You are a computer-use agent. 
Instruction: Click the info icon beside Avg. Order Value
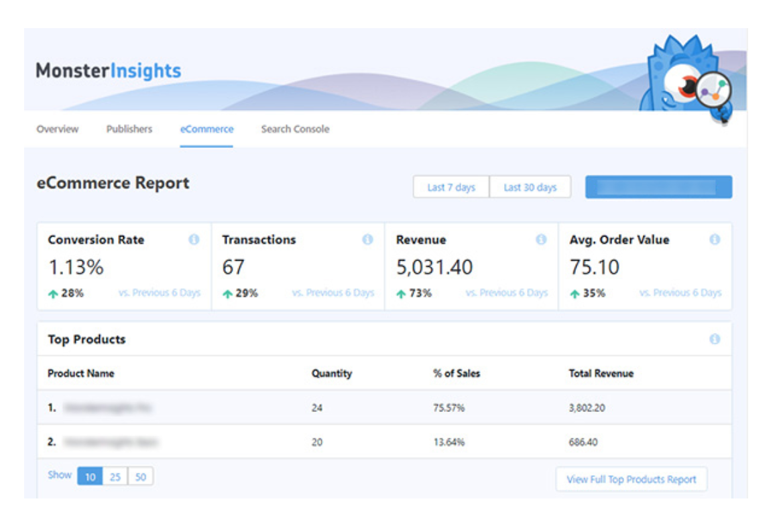[x=715, y=240]
